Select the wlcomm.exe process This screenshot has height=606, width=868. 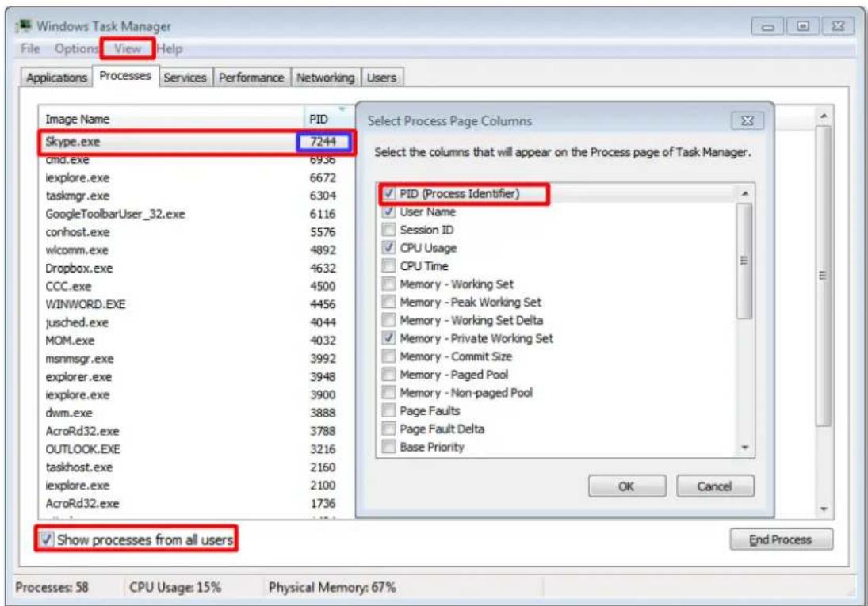click(x=197, y=250)
